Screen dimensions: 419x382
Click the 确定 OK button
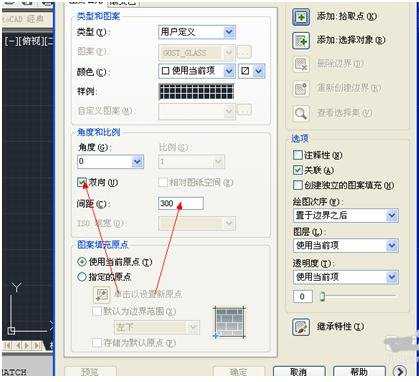[x=239, y=372]
